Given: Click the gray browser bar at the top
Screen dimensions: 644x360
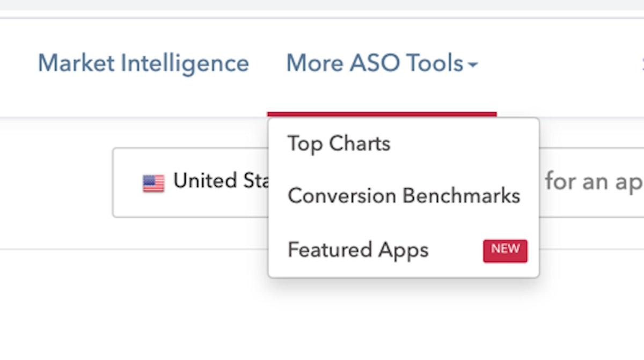Looking at the screenshot, I should pos(322,5).
